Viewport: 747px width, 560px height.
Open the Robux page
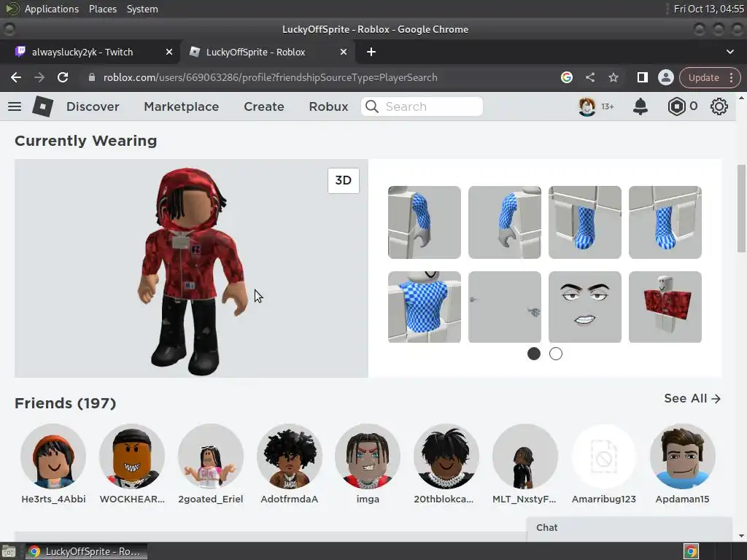(329, 106)
